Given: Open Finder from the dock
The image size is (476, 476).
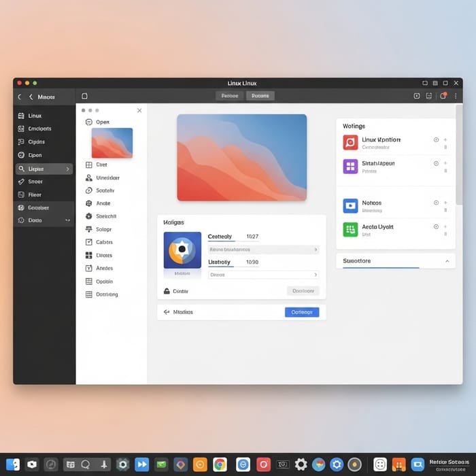Looking at the screenshot, I should point(13,464).
